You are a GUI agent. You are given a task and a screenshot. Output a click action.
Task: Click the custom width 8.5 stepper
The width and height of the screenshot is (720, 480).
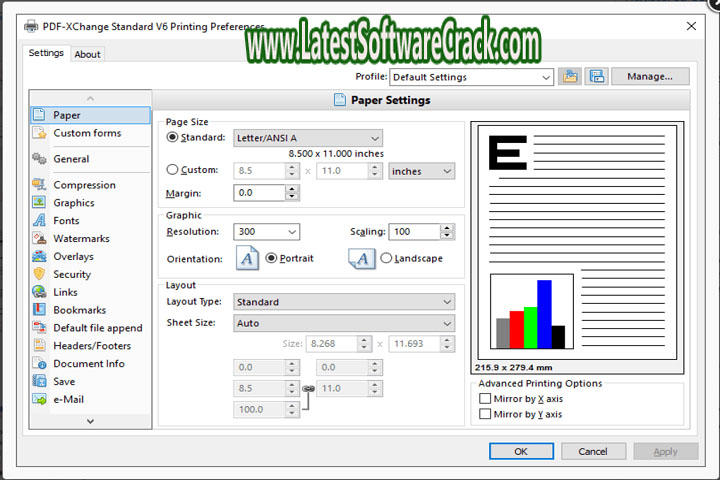(292, 171)
